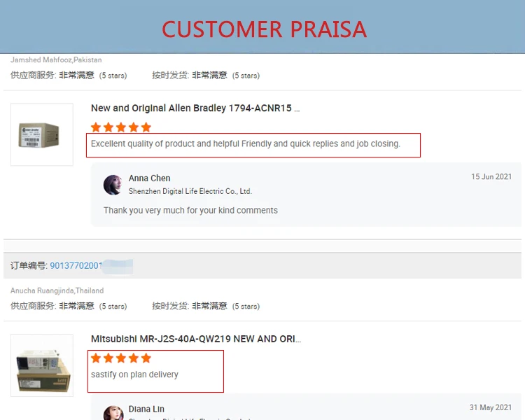This screenshot has height=420, width=525.
Task: Click the third star of Mitsubishi rating
Action: click(121, 358)
